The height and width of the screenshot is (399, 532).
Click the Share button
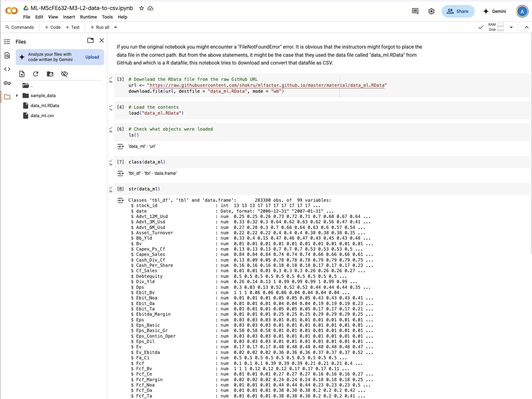click(x=458, y=11)
